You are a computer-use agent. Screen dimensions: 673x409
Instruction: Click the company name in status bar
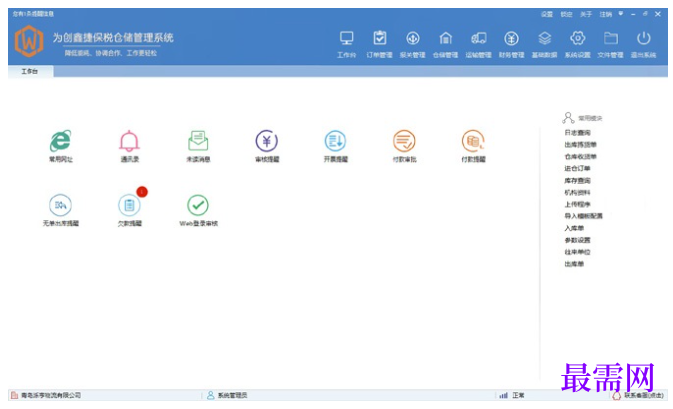click(x=51, y=395)
